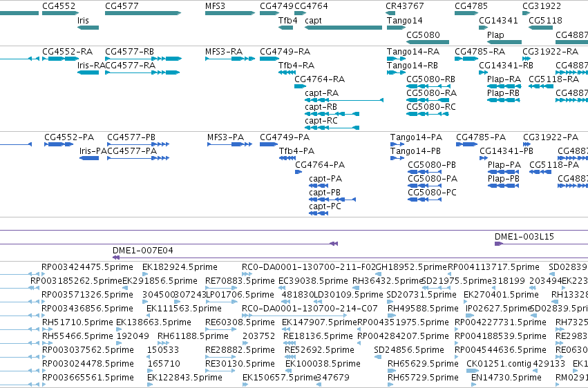588x388 pixels.
Task: Select the Plap-PA protein label
Action: click(504, 165)
